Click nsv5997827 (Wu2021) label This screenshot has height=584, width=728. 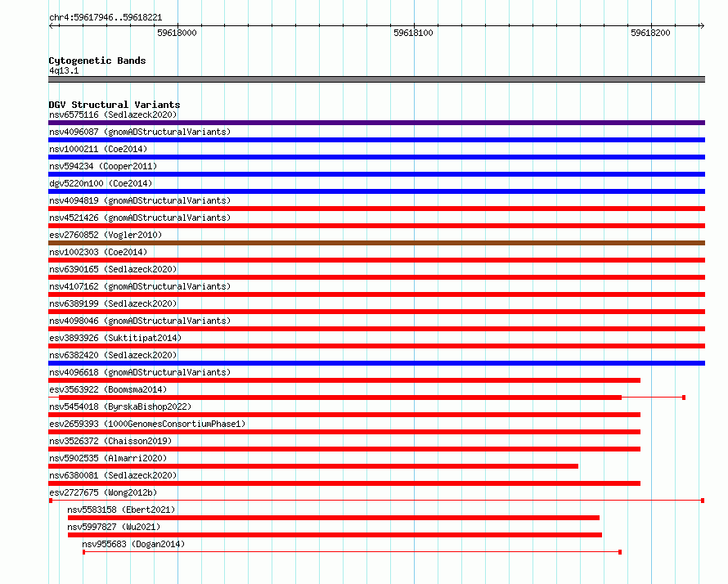(114, 527)
